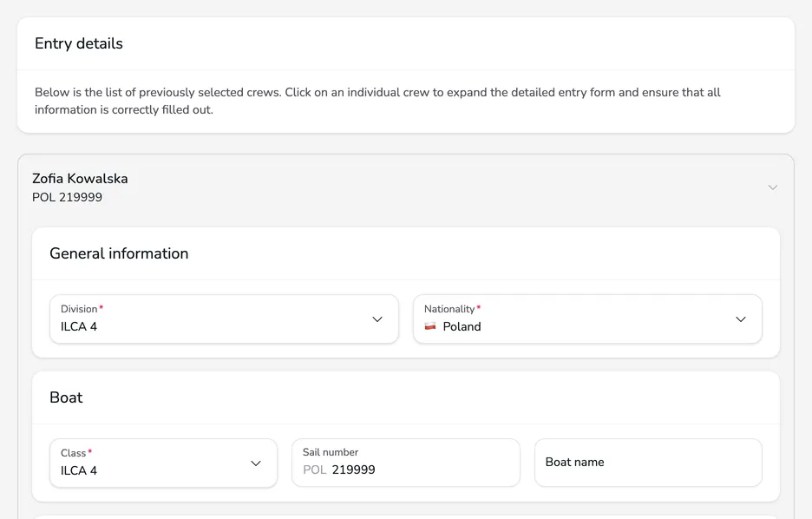Click the Poland flag icon in Nationality
This screenshot has width=812, height=519.
pos(430,326)
